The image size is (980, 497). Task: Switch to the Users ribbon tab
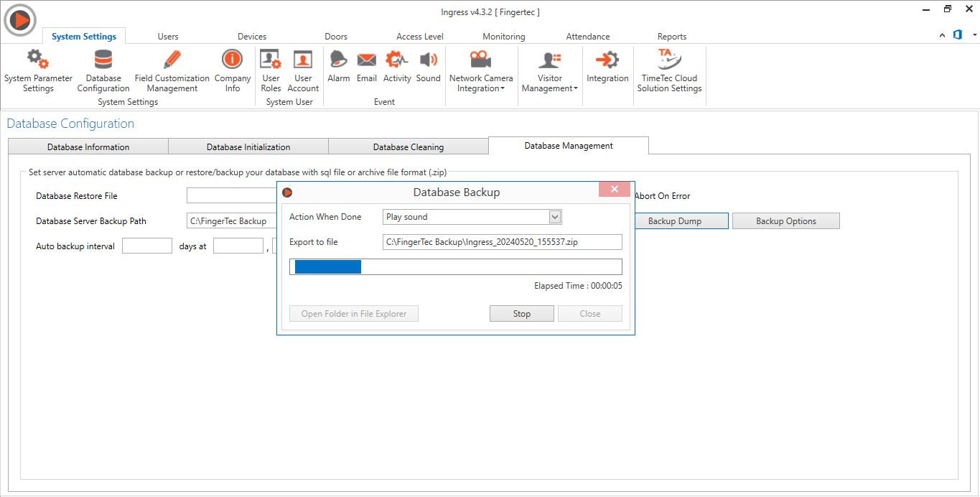(x=168, y=36)
